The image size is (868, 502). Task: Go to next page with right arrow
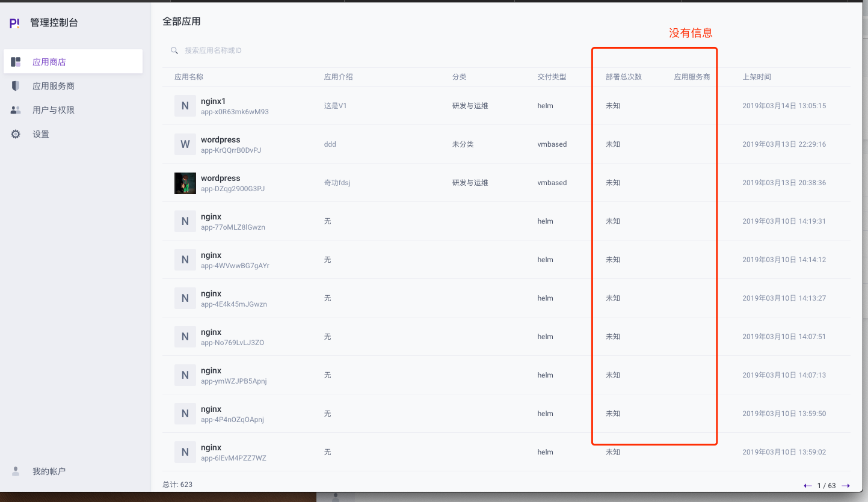pyautogui.click(x=846, y=486)
